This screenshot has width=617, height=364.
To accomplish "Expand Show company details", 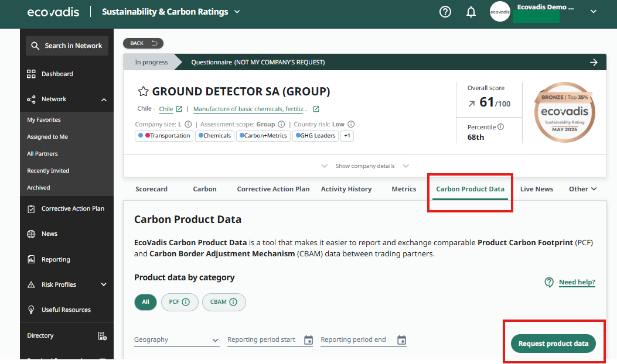I will (365, 166).
